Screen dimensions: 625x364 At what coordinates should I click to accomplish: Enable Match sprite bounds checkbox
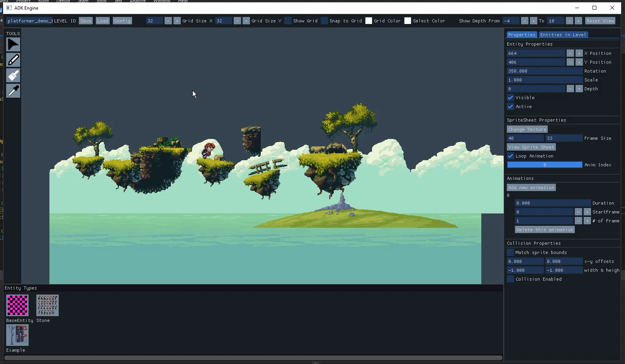click(510, 252)
